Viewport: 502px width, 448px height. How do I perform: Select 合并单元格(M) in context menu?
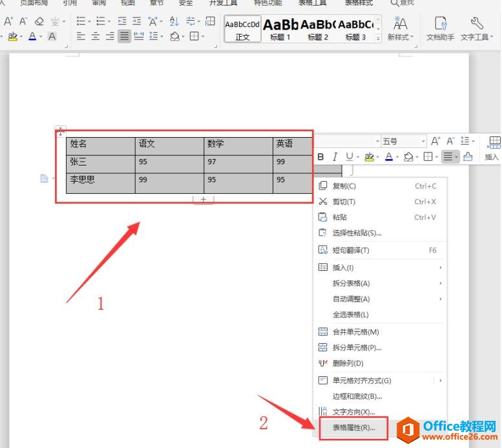(x=380, y=332)
